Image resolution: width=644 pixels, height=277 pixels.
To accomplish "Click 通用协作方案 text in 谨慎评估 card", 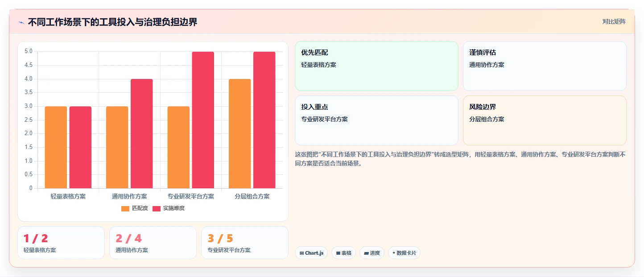I will 487,65.
